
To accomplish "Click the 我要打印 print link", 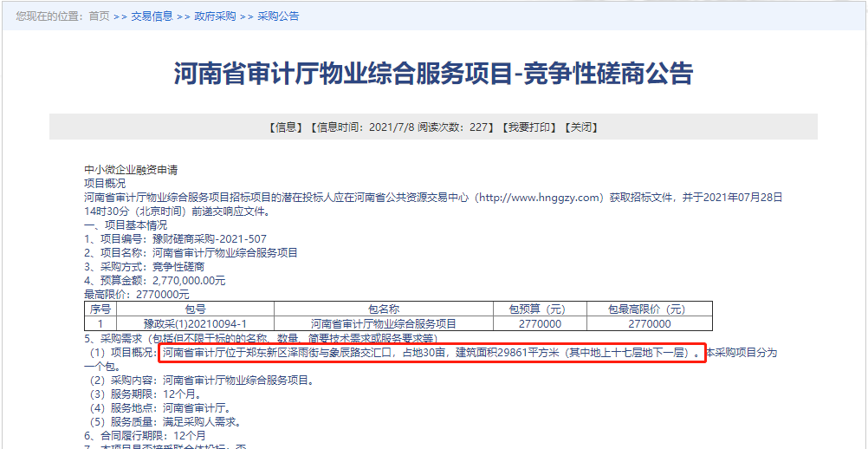I will click(528, 127).
